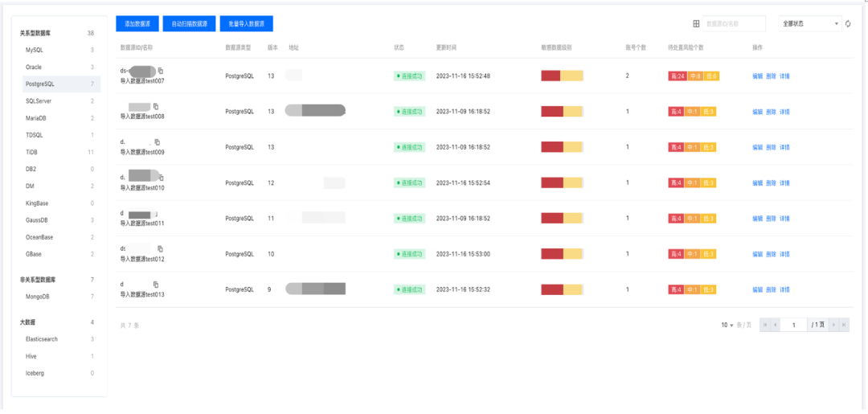Click the 添加数据源 button
This screenshot has width=868, height=414.
(137, 24)
